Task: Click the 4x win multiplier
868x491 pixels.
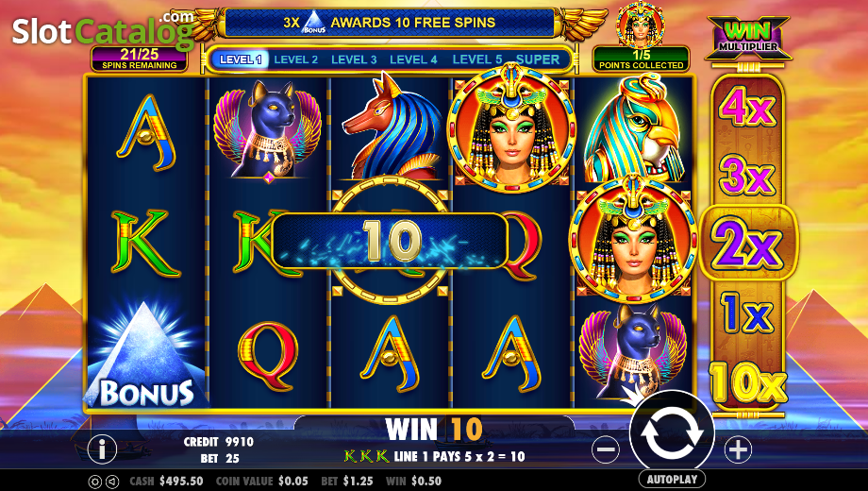Action: (x=747, y=110)
